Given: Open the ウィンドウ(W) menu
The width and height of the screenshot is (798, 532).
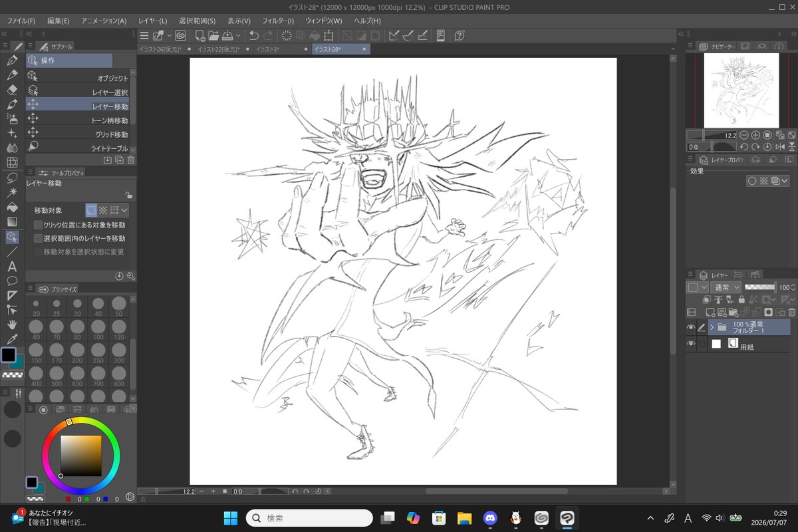Looking at the screenshot, I should click(x=323, y=21).
